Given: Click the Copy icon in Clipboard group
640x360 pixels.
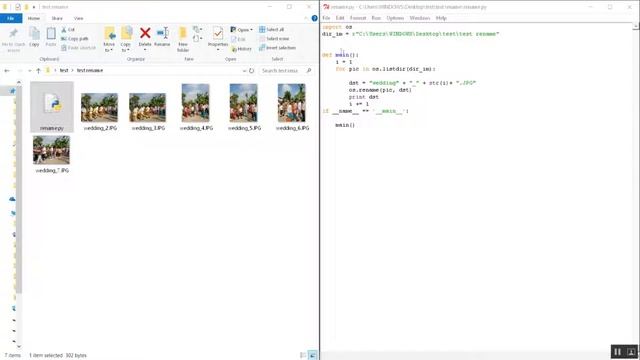Looking at the screenshot, I should [x=34, y=34].
